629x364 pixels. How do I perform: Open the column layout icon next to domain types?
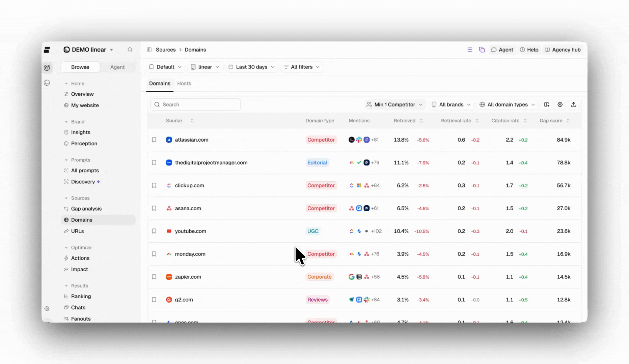547,104
